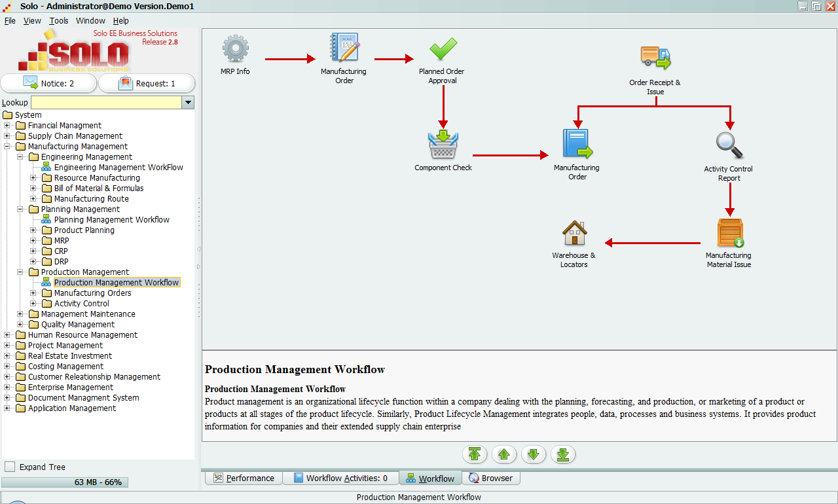Open the Tools menu
838x504 pixels.
tap(59, 21)
